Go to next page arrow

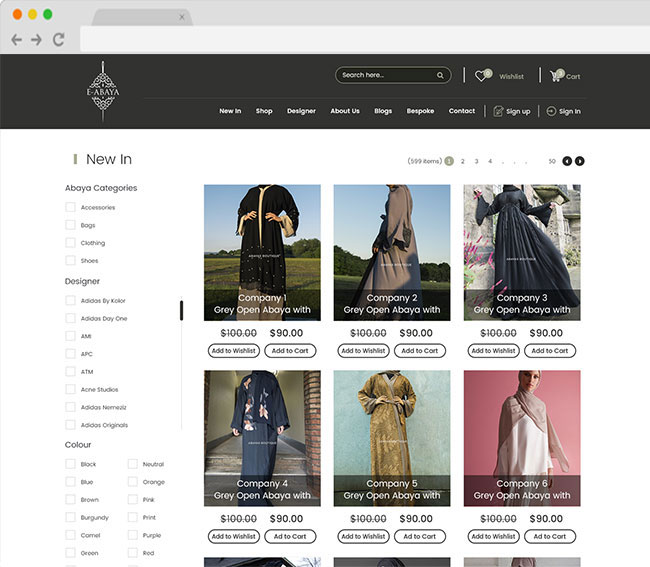[580, 161]
